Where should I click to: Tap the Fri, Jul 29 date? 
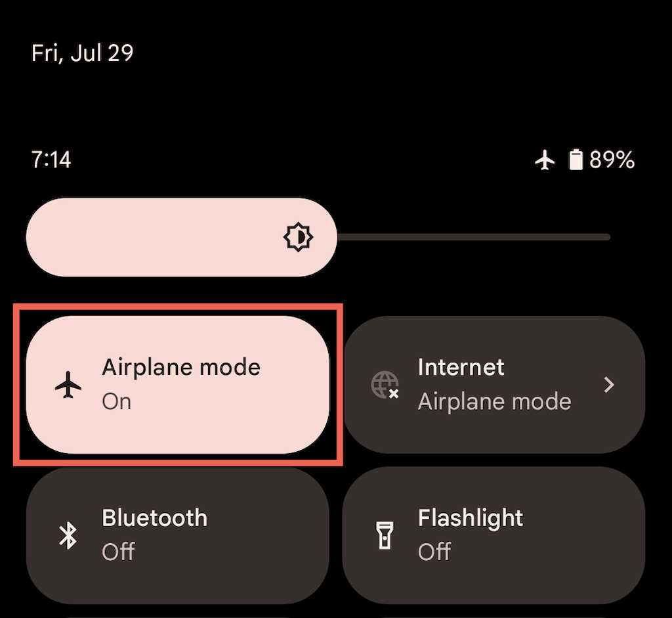(x=82, y=53)
